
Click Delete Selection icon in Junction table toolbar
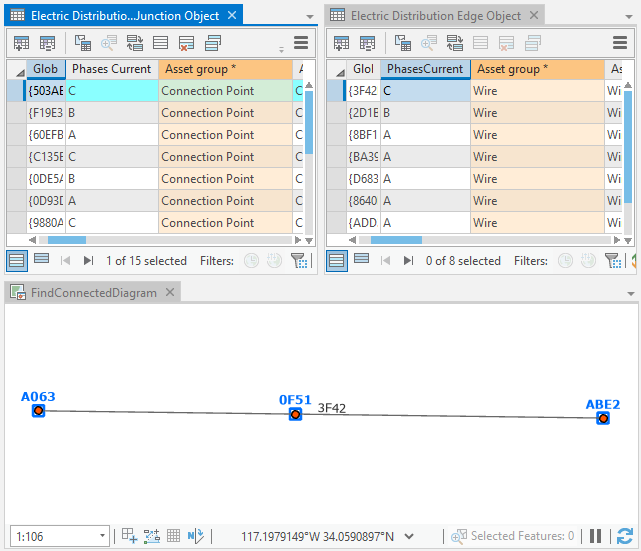click(x=186, y=43)
